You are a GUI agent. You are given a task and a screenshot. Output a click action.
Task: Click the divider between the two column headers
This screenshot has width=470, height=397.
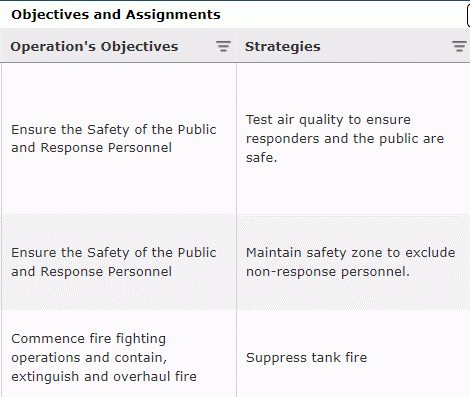(236, 46)
